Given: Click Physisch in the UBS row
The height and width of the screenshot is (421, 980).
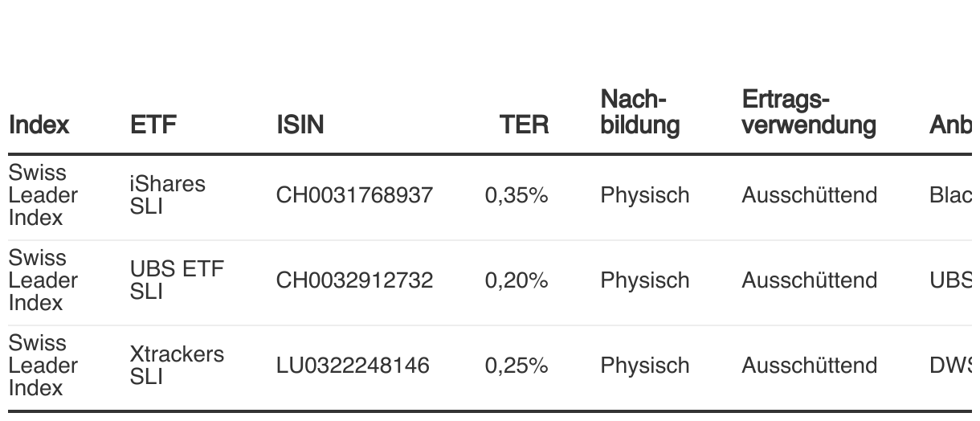Looking at the screenshot, I should click(x=644, y=280).
